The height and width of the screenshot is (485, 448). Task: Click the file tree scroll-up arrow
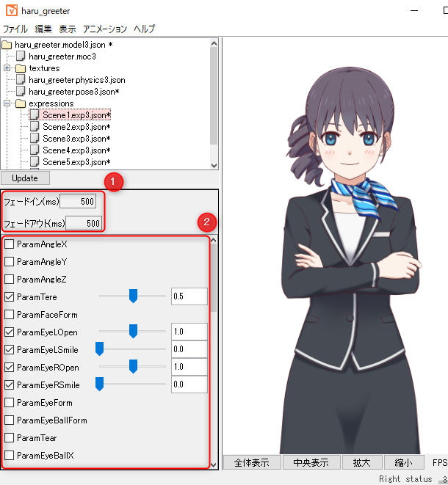(214, 43)
